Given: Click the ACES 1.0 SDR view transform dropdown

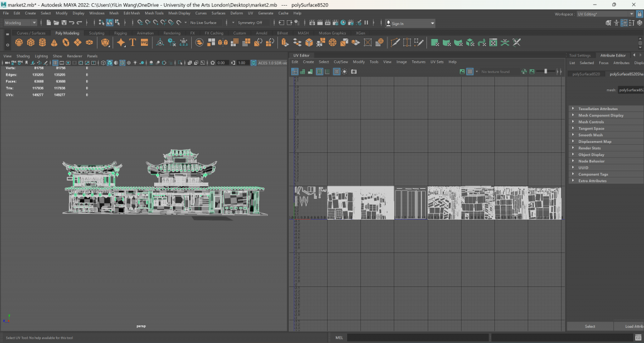Looking at the screenshot, I should coord(272,63).
